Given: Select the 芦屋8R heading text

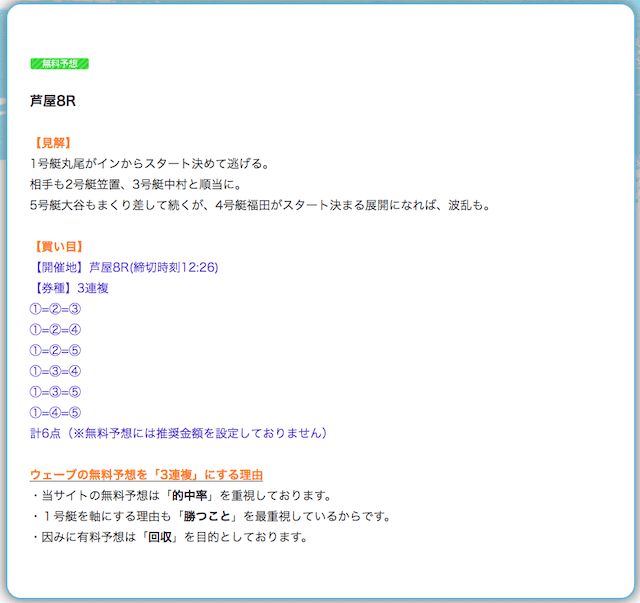Looking at the screenshot, I should point(53,101).
